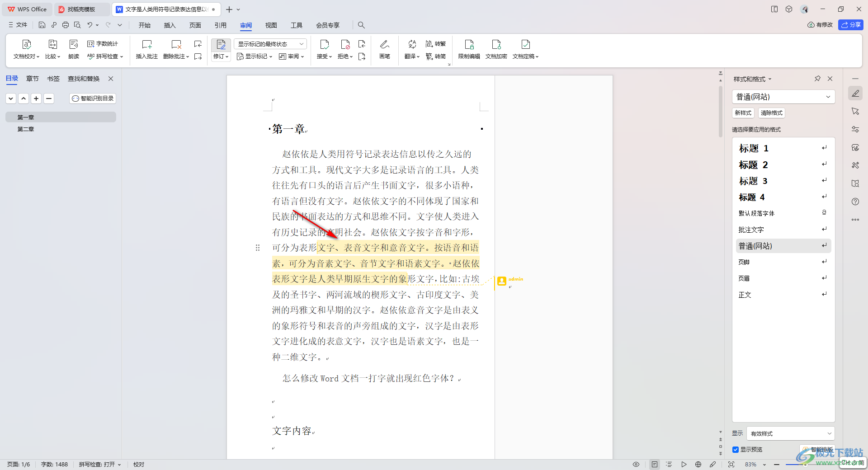Go to next comment icon
The image size is (868, 470).
point(198,56)
